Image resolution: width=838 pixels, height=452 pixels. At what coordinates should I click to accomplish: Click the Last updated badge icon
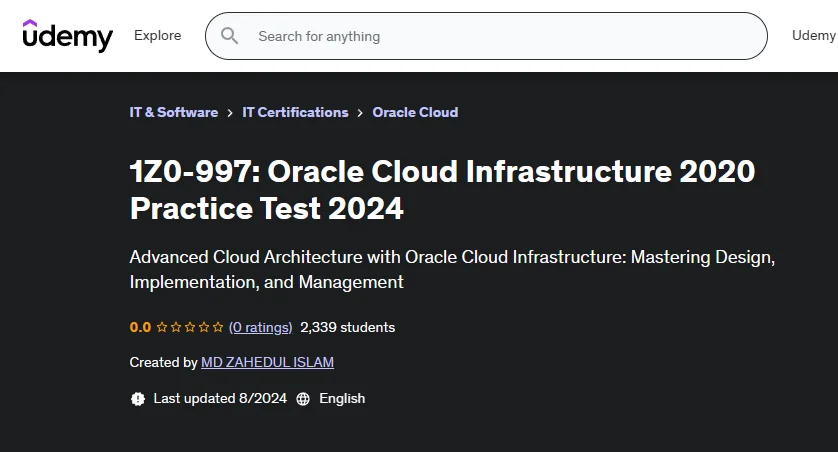pos(138,399)
